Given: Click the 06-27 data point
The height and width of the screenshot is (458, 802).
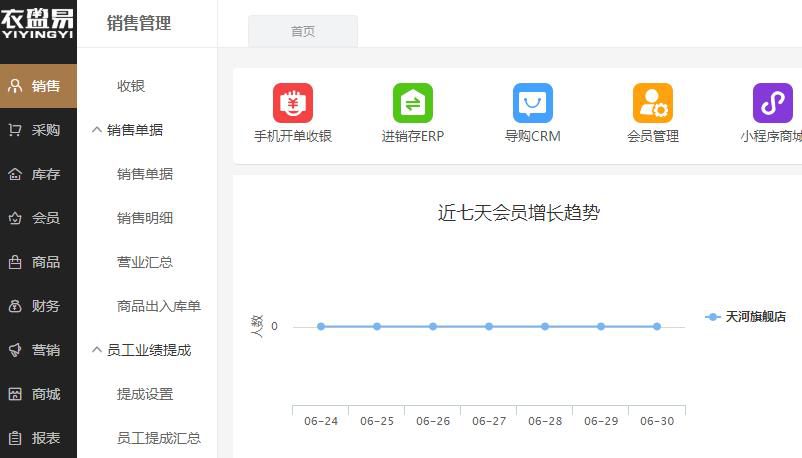Looking at the screenshot, I should coord(489,326).
